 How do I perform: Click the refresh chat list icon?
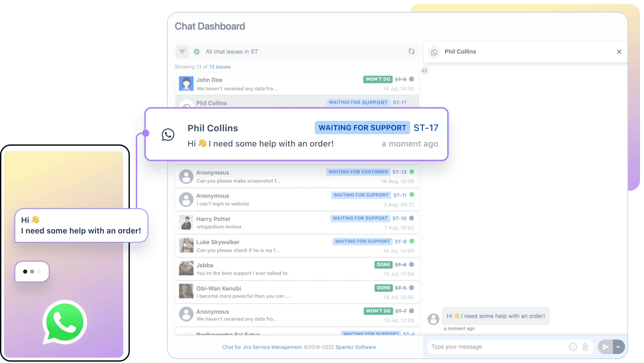pyautogui.click(x=411, y=51)
